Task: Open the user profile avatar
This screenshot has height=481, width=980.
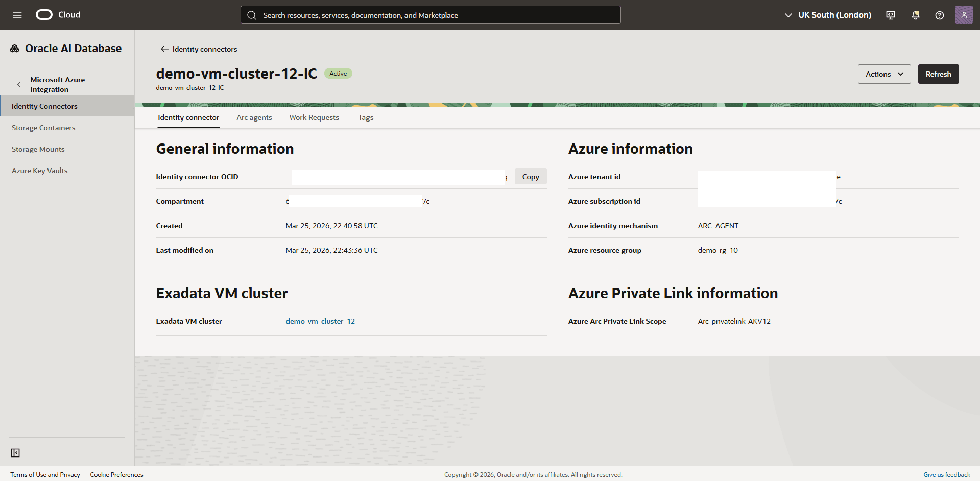Action: [964, 15]
